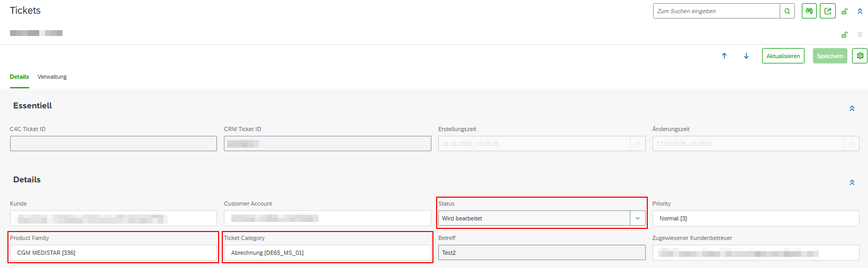Viewport: 868px width, 268px height.
Task: Open Erstellungszeit calendar picker icon
Action: (x=638, y=144)
